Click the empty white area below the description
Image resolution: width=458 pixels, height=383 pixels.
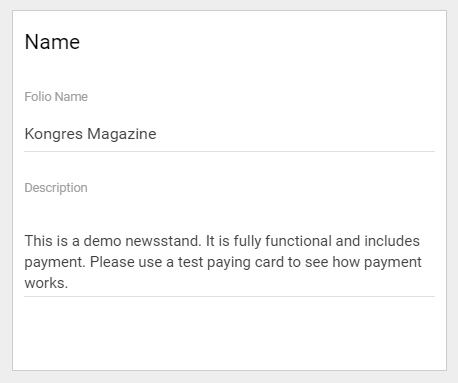pos(229,333)
